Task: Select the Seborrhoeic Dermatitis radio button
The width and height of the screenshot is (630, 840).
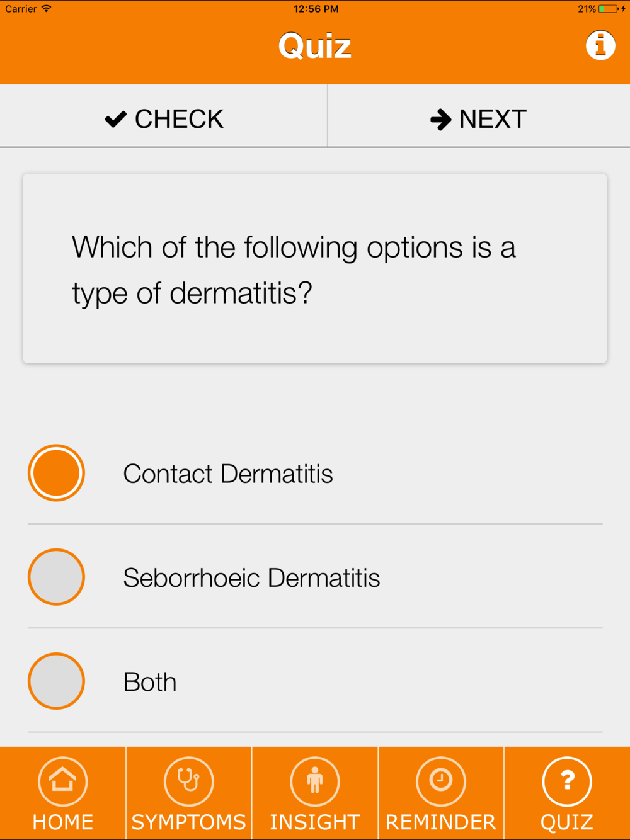Action: coord(56,577)
